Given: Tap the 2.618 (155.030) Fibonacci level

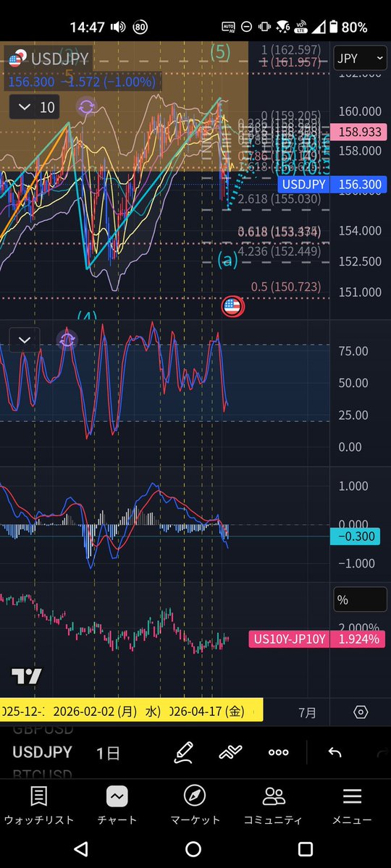Looking at the screenshot, I should pos(279,199).
